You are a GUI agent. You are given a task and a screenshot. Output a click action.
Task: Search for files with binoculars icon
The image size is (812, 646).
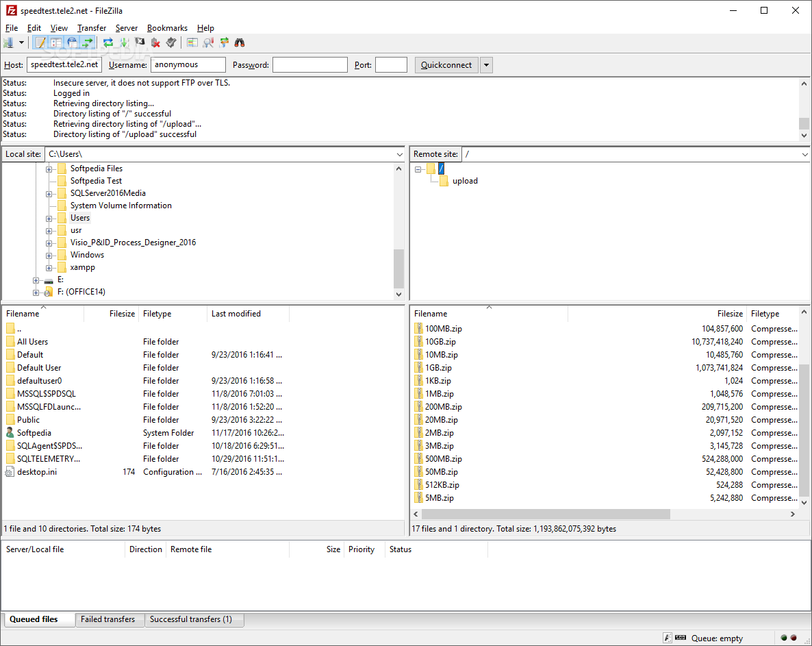click(x=239, y=42)
